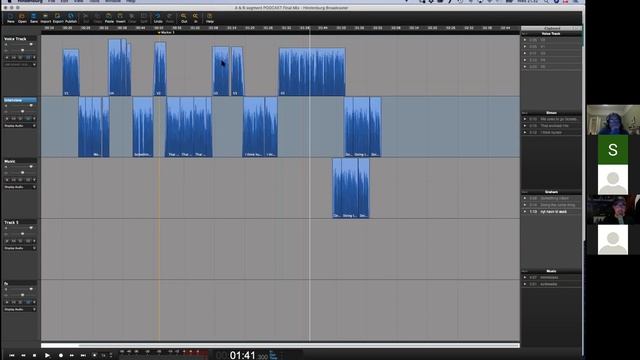Click the Cut scissors toolbar icon
Viewport: 640px width, 360px height.
pyautogui.click(x=86, y=18)
